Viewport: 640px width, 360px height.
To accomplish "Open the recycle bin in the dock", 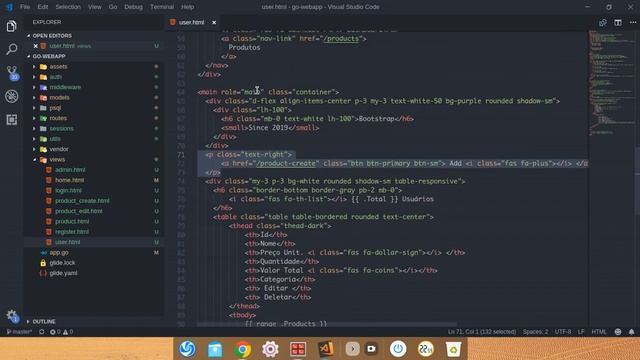I will (x=453, y=349).
